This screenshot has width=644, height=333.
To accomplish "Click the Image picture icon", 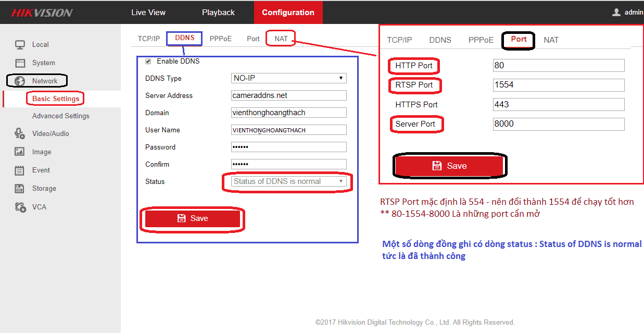I will tap(20, 152).
